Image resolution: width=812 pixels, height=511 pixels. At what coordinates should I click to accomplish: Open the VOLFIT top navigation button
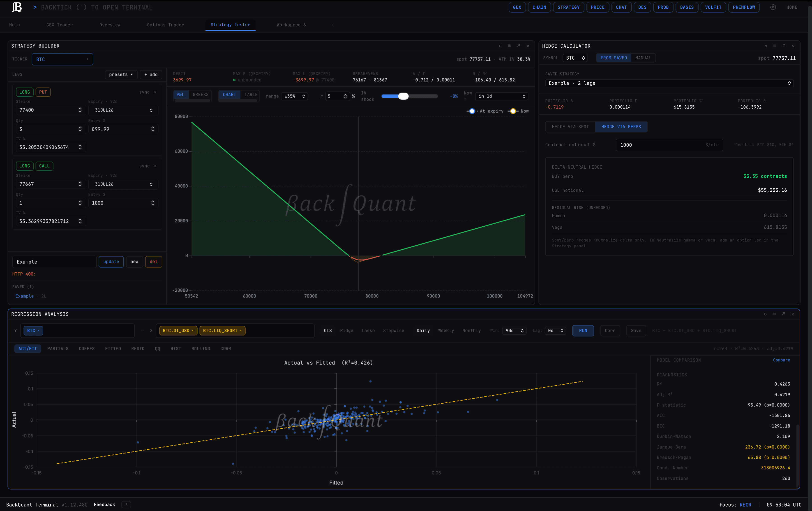[713, 7]
